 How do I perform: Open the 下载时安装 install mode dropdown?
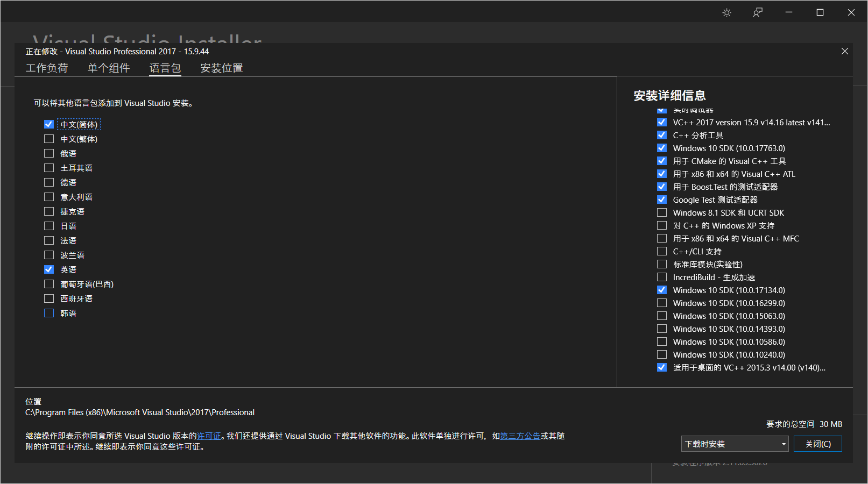pyautogui.click(x=735, y=444)
